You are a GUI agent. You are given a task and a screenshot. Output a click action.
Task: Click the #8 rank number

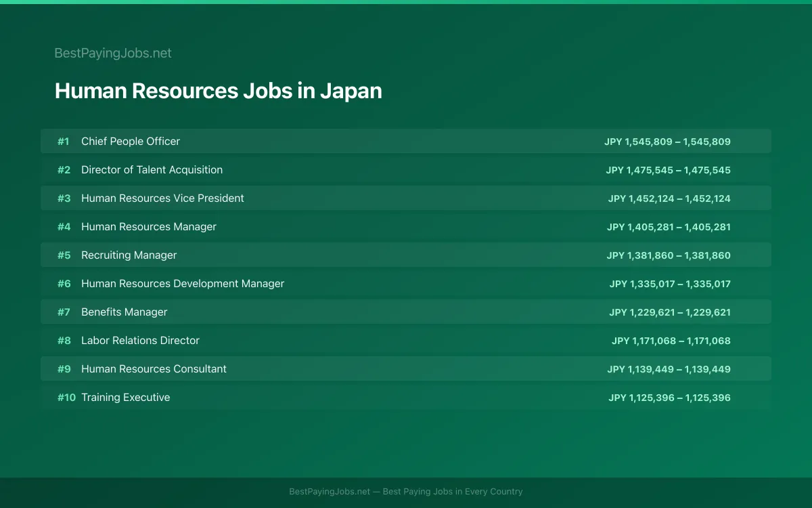click(64, 341)
